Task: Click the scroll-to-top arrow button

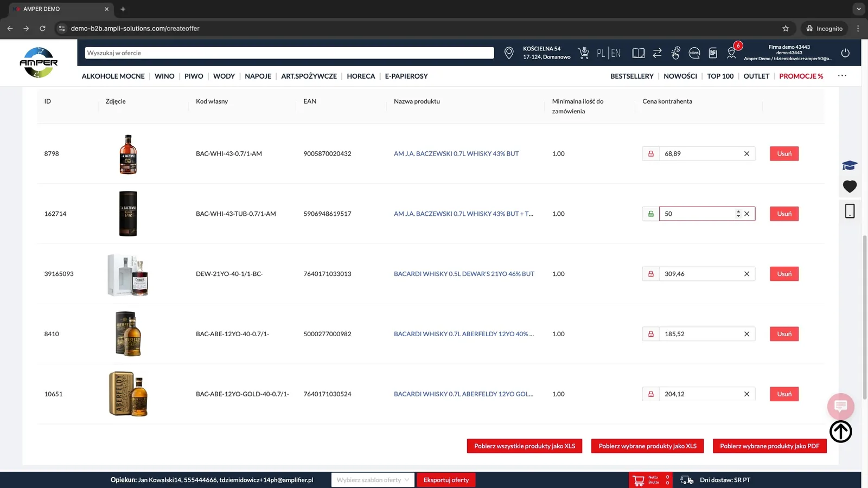Action: [x=841, y=432]
